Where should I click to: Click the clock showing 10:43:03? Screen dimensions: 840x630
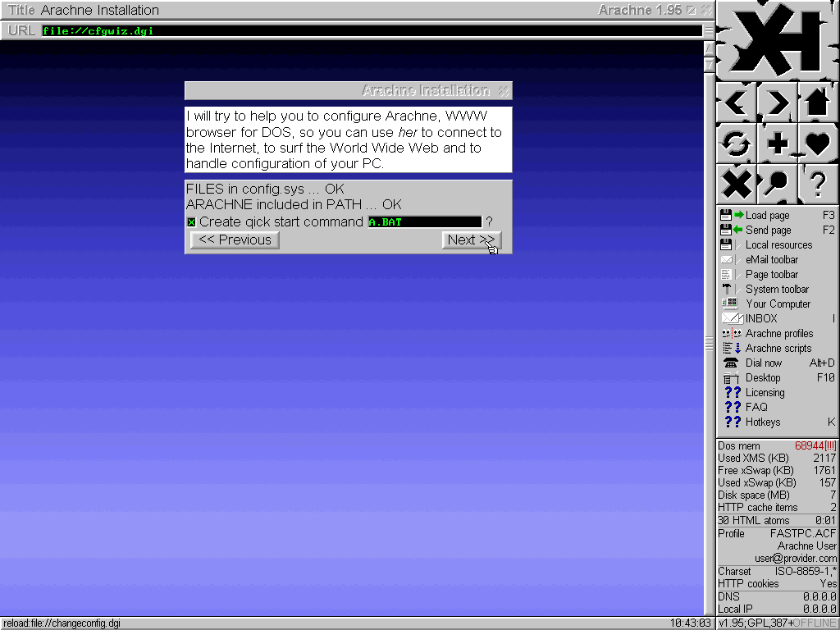(x=690, y=623)
